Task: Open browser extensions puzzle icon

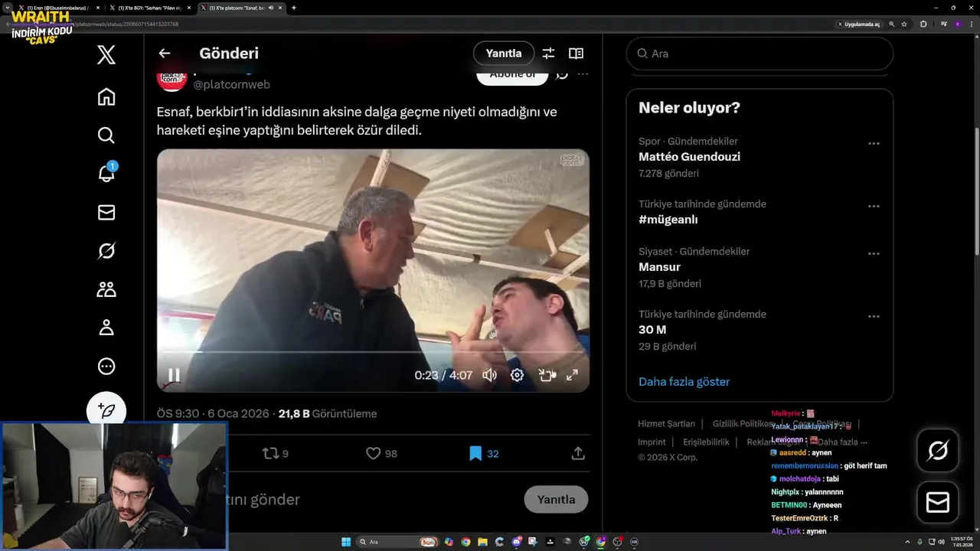Action: pyautogui.click(x=923, y=24)
